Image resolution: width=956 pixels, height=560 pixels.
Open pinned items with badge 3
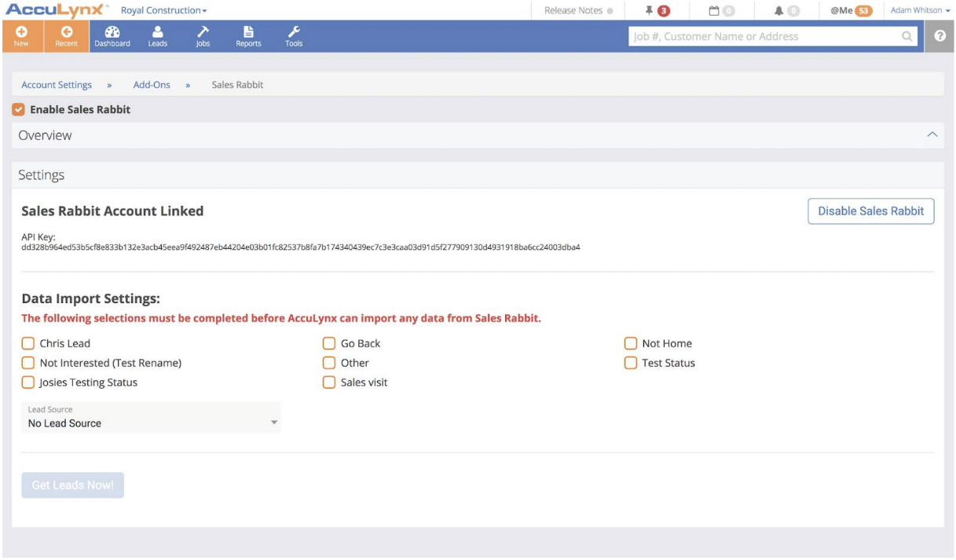pyautogui.click(x=657, y=10)
